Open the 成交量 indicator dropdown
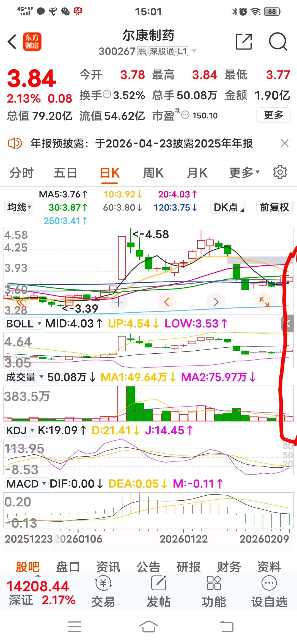The height and width of the screenshot is (644, 297). coord(25,377)
